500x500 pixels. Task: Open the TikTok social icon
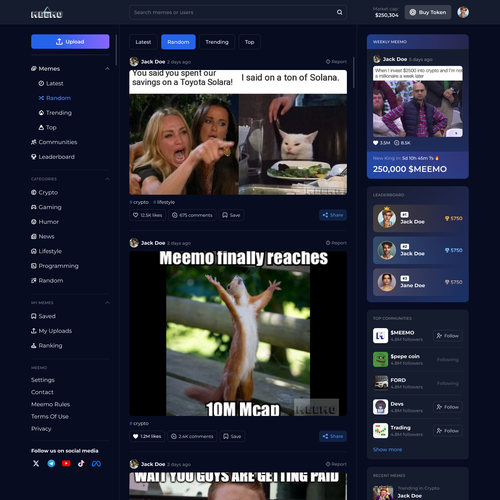81,463
